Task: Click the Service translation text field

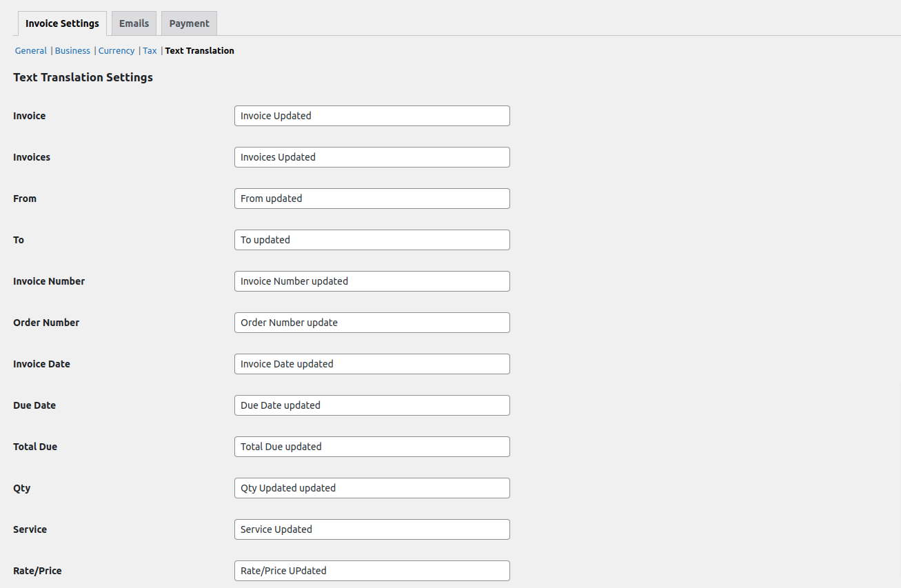Action: [x=372, y=529]
